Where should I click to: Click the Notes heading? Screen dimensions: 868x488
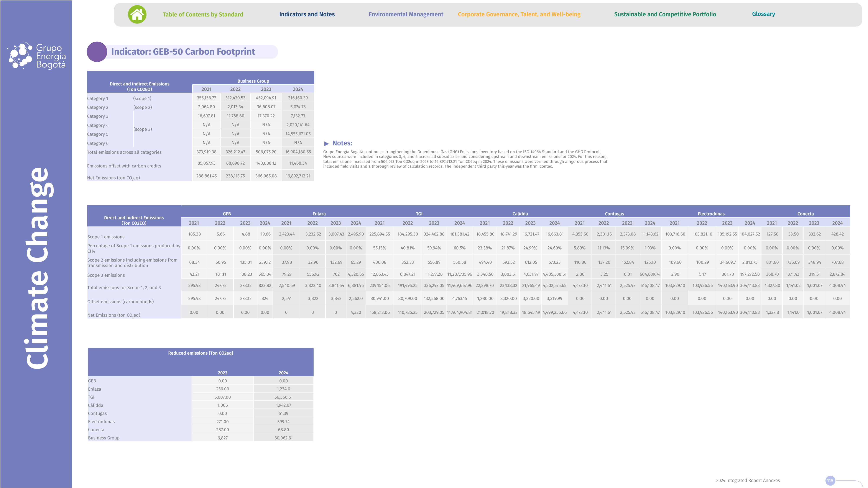(x=342, y=143)
